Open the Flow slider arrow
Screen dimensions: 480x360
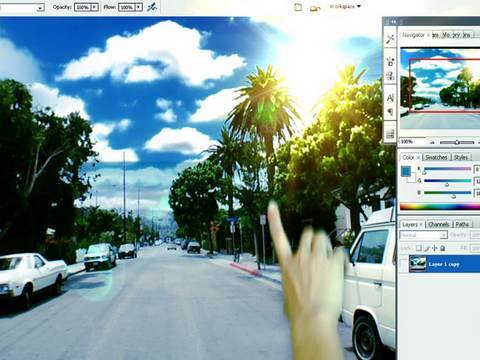[x=139, y=7]
